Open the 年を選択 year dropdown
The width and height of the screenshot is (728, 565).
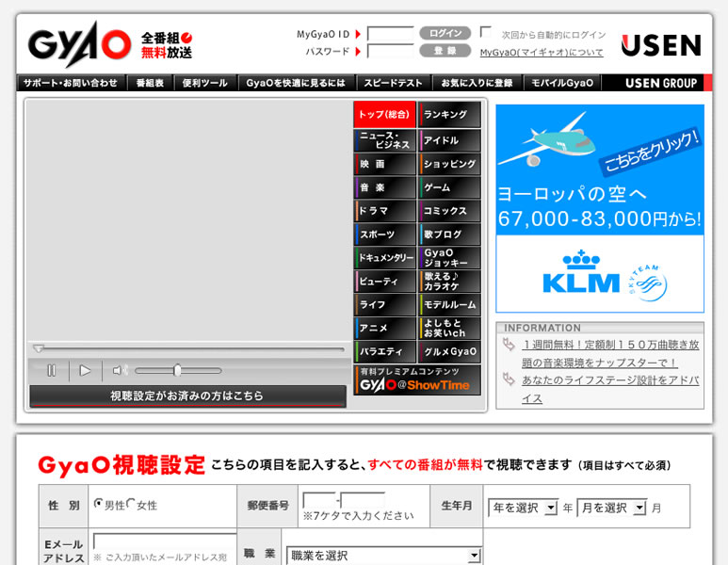[x=523, y=508]
